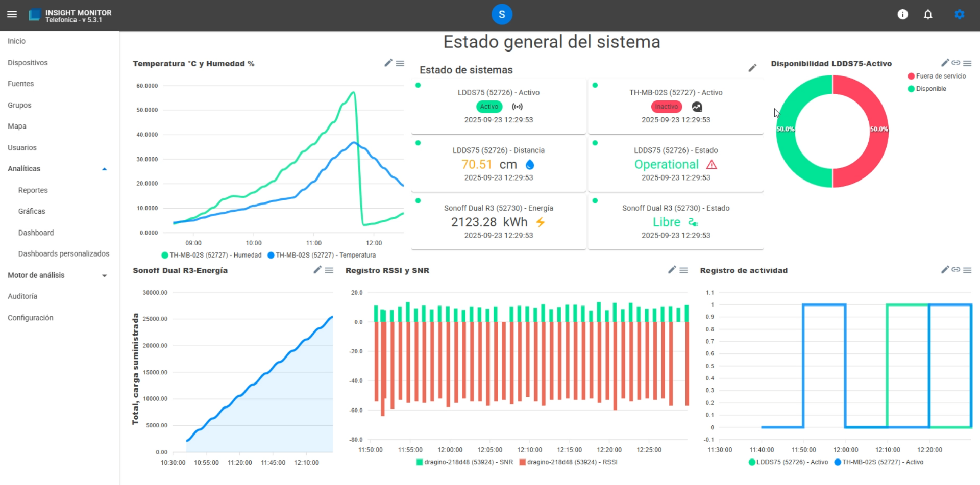The image size is (980, 485).
Task: Click lightning icon beside 2123.28 kWh
Action: [541, 222]
